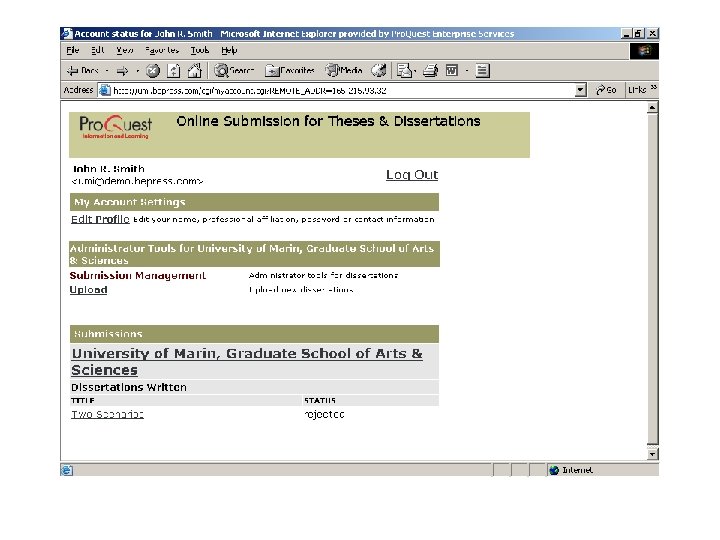Click the TITLE column header
This screenshot has width=720, height=540.
(x=83, y=400)
